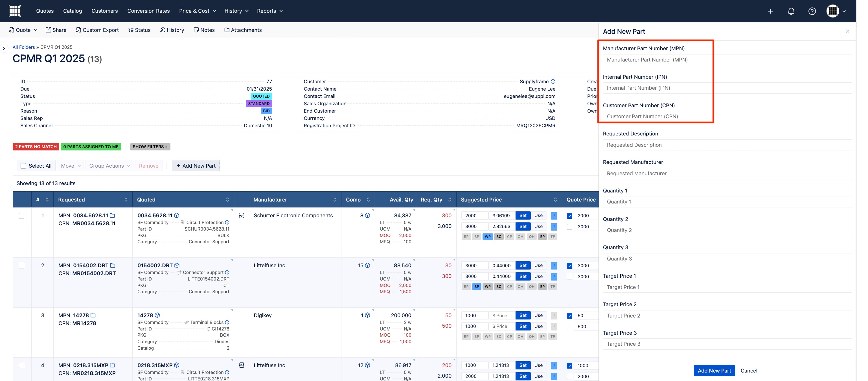Image resolution: width=868 pixels, height=381 pixels.
Task: Click folder icon beside MPN 0034.5628.11
Action: click(x=113, y=215)
